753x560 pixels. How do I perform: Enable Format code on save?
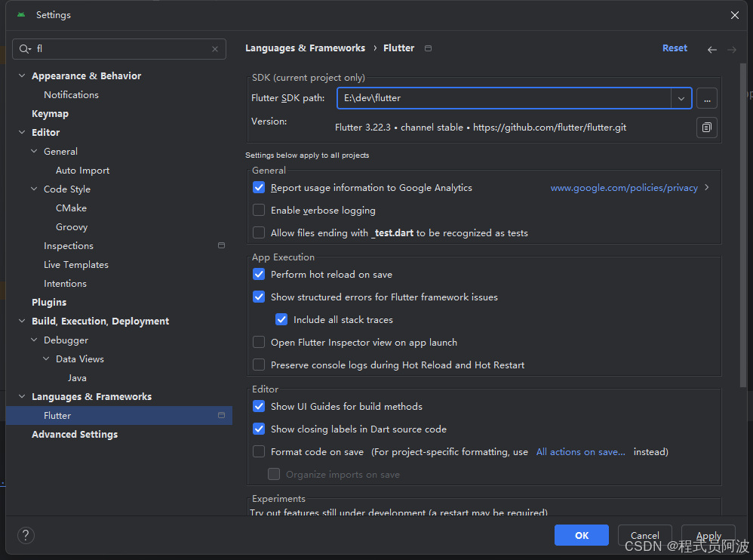[259, 451]
